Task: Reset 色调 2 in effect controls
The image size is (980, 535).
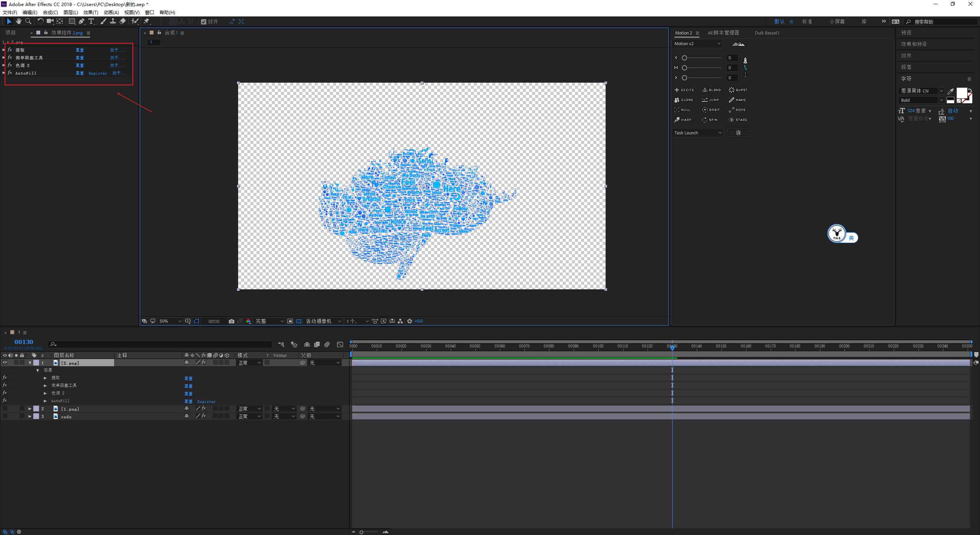Action: pyautogui.click(x=80, y=65)
